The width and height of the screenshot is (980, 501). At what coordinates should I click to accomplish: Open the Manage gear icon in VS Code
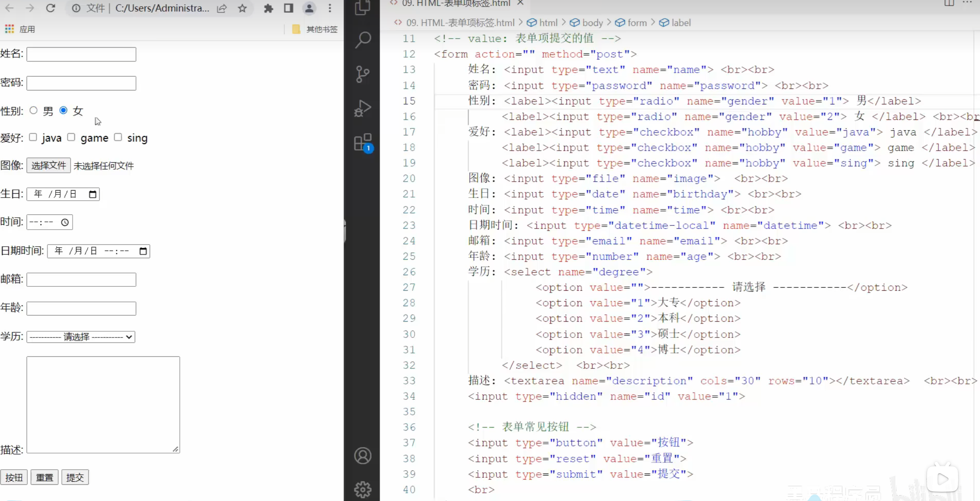click(363, 489)
